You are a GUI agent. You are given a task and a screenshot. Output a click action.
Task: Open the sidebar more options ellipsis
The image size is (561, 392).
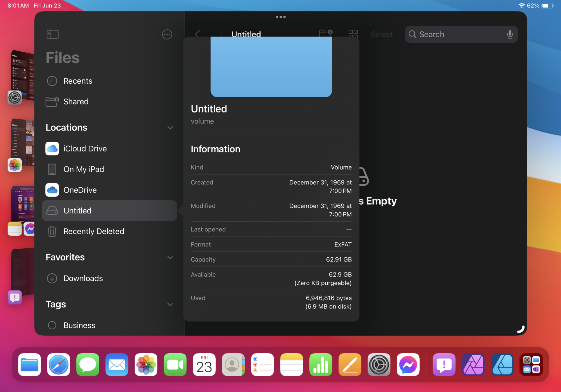pyautogui.click(x=167, y=35)
